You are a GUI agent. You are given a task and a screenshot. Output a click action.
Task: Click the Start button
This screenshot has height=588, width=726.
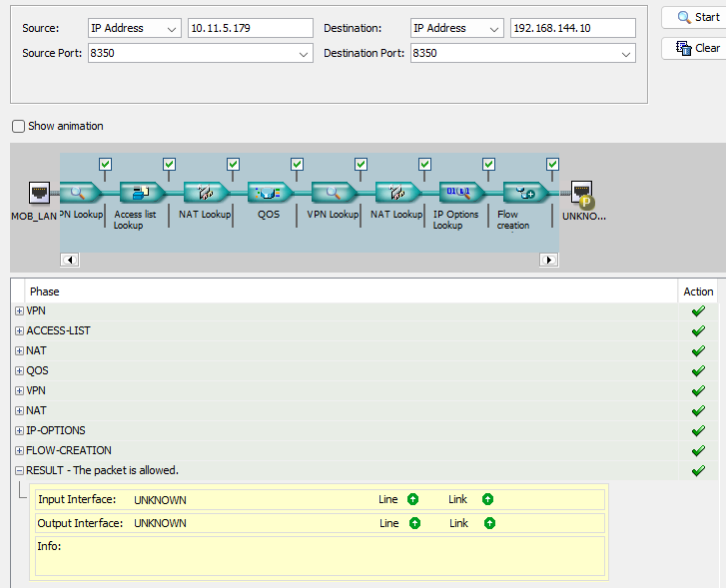697,18
